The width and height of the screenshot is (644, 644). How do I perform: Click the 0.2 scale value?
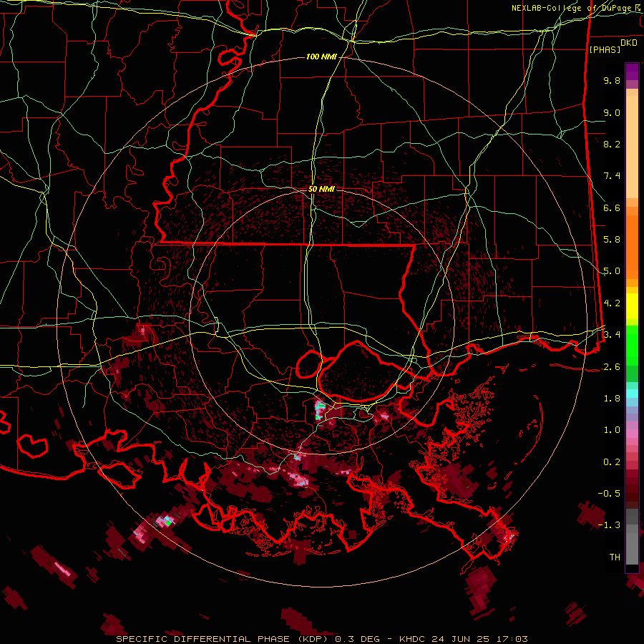[612, 462]
